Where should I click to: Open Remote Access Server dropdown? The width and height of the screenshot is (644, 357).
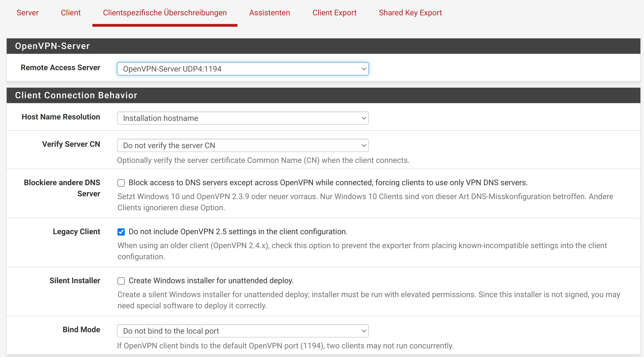[x=242, y=69]
